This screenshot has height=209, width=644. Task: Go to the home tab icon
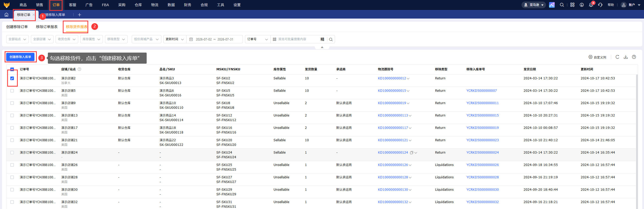(x=6, y=15)
